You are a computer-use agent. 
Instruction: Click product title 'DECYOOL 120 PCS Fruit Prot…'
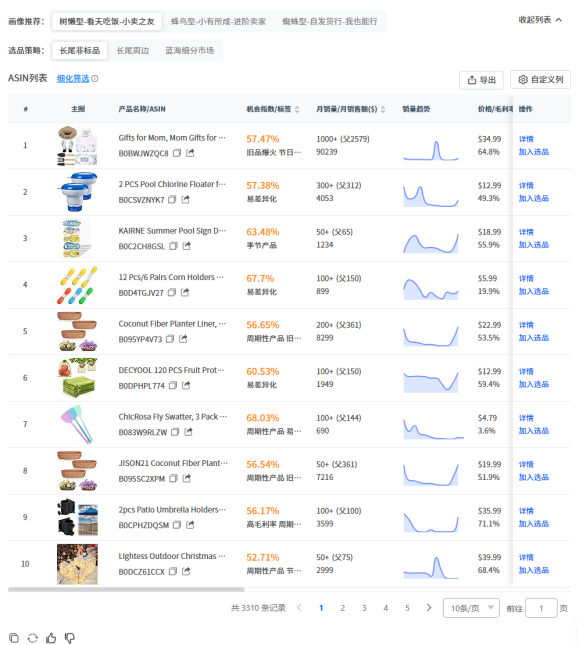pos(171,370)
